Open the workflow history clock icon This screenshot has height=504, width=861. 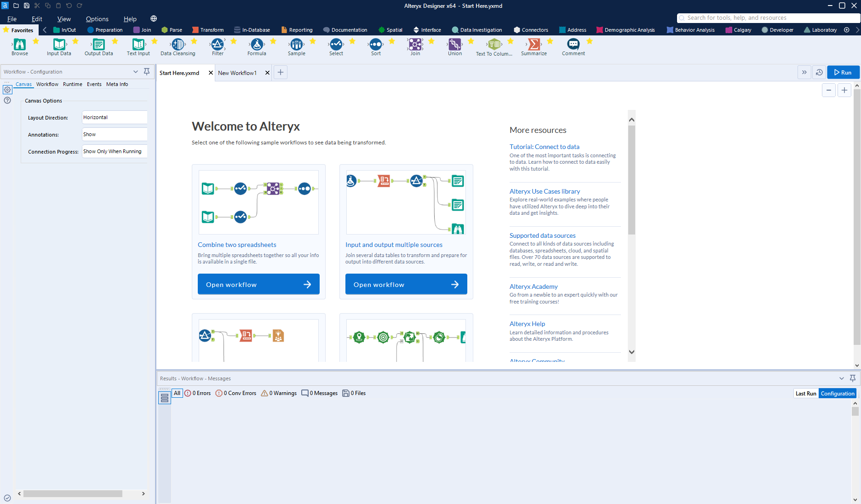coord(819,72)
